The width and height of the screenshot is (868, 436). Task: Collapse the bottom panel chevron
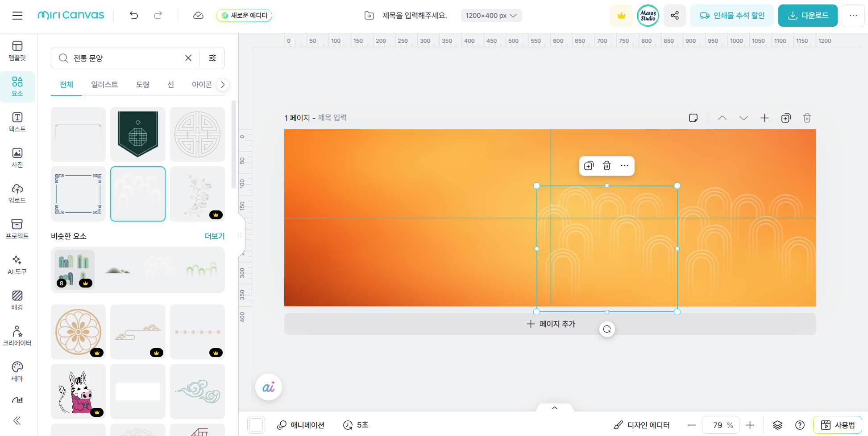(x=554, y=407)
